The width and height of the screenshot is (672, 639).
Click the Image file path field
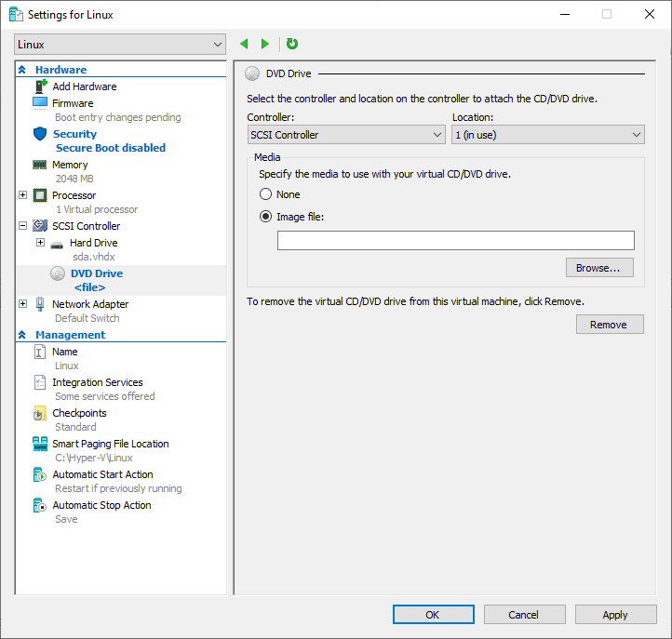tap(455, 240)
